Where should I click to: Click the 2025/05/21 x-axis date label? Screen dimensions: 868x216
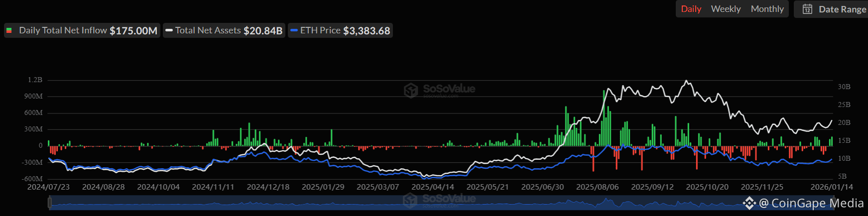tap(488, 187)
